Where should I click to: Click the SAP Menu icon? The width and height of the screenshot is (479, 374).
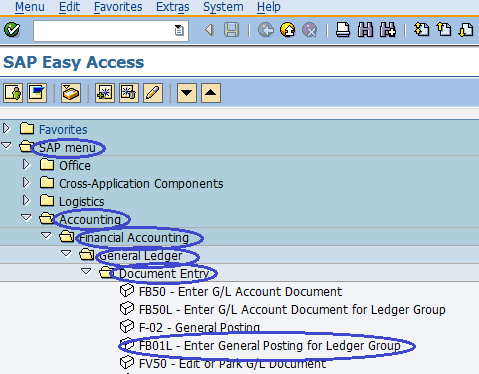[x=37, y=93]
